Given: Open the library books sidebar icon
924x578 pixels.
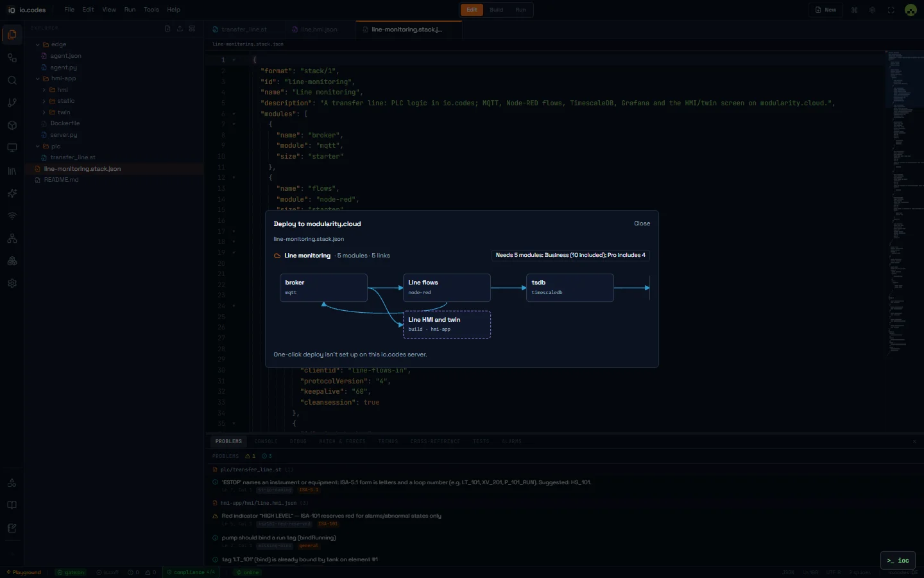Looking at the screenshot, I should tap(12, 171).
